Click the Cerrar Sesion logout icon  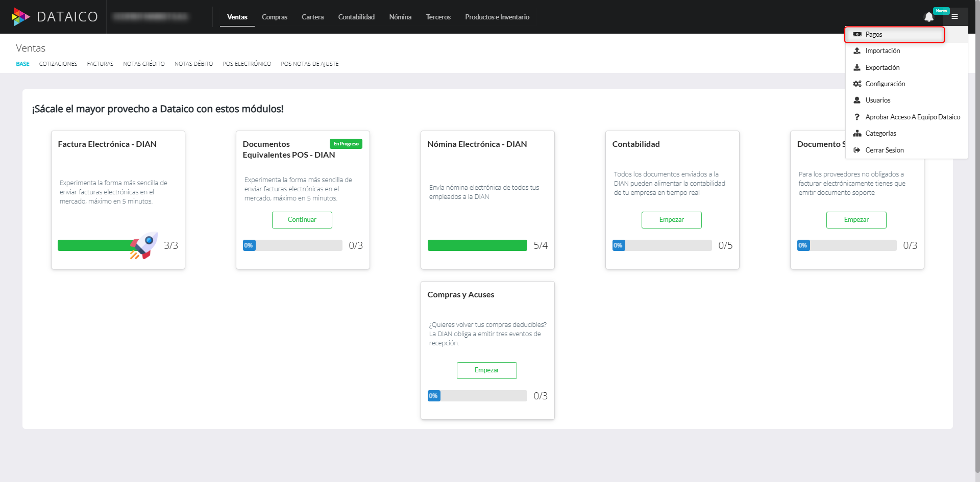(x=857, y=150)
